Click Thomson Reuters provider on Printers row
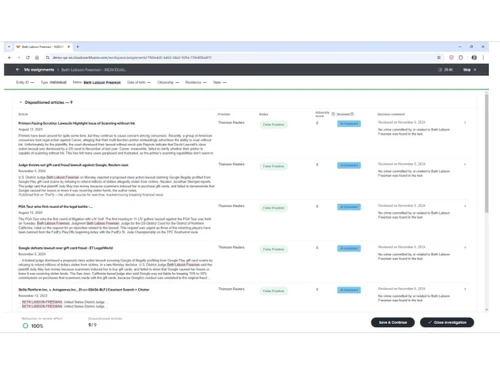Image resolution: width=500 pixels, height=375 pixels. coord(231,123)
